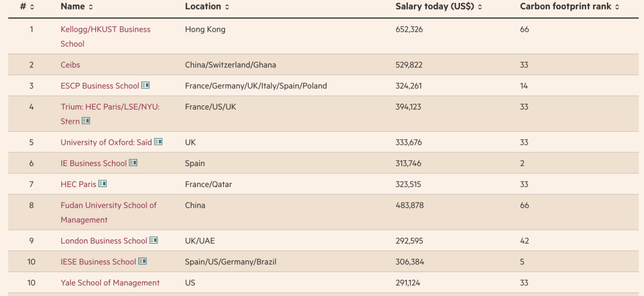Click profile icon next to ESCP Business School
The height and width of the screenshot is (296, 644).
[x=145, y=85]
